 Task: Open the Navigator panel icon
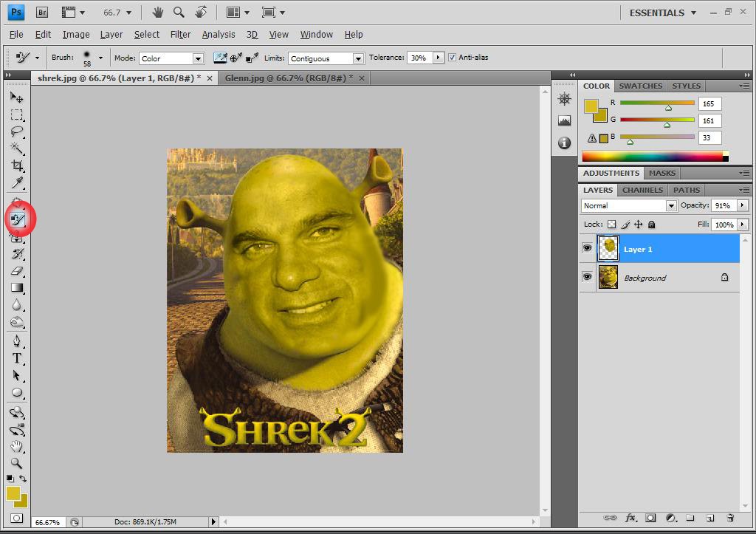tap(564, 99)
